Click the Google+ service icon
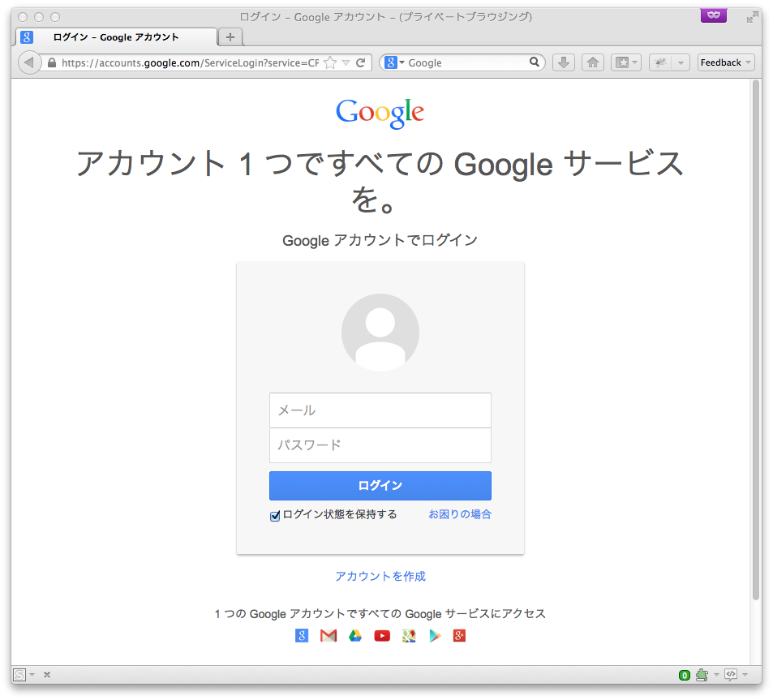 459,635
